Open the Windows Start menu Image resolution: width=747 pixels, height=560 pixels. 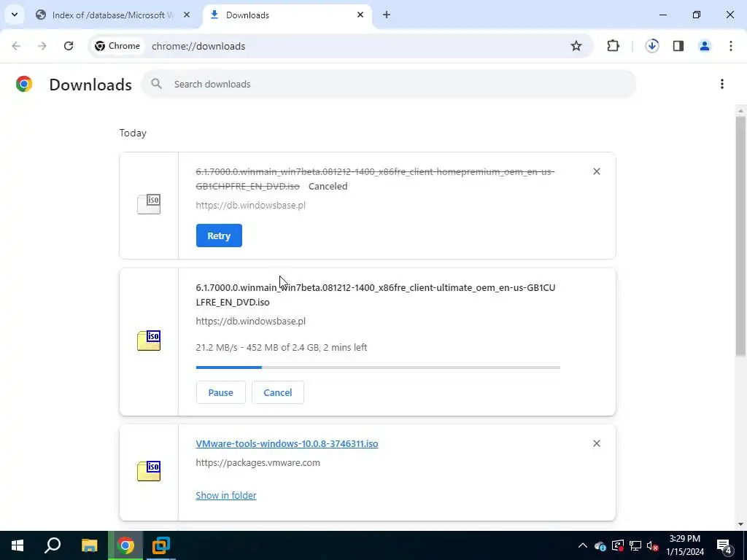[x=18, y=545]
